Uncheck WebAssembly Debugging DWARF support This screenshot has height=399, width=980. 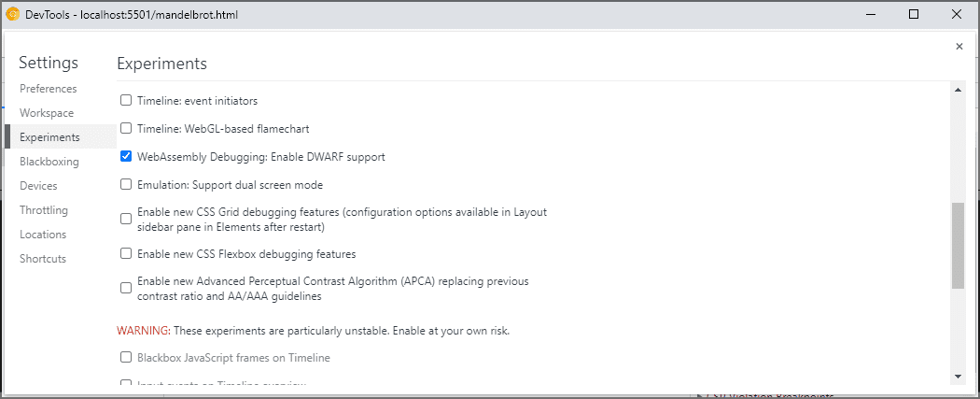[x=126, y=157]
